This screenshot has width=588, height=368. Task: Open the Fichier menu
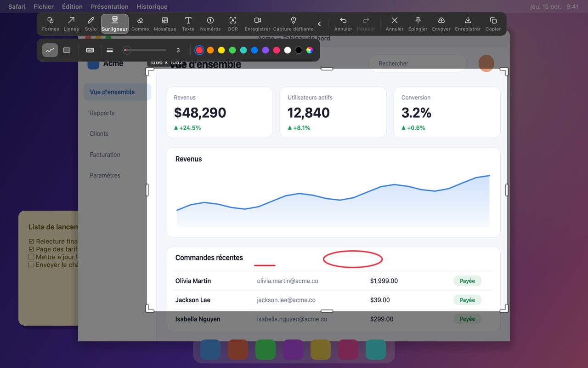44,6
